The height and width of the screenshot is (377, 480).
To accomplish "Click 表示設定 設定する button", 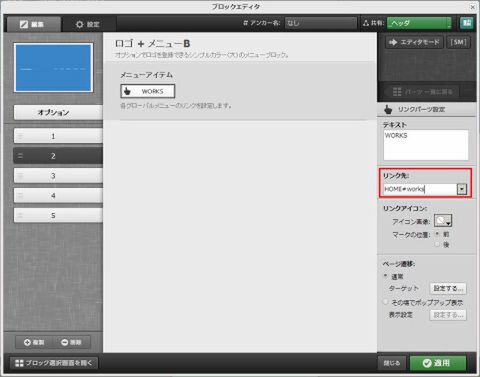I will coord(448,315).
